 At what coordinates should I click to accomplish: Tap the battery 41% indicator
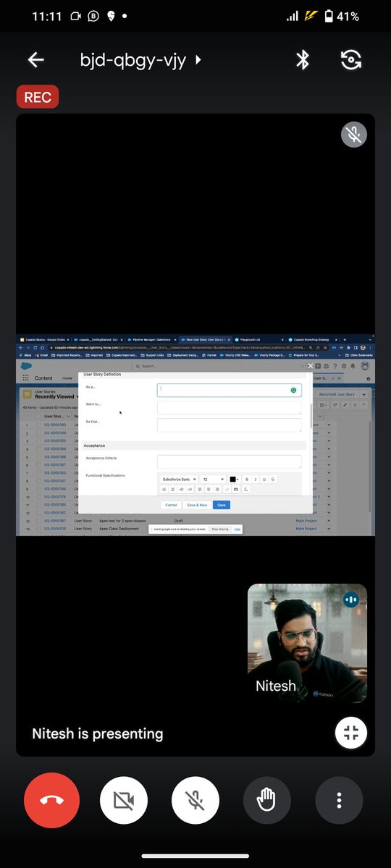(x=341, y=16)
